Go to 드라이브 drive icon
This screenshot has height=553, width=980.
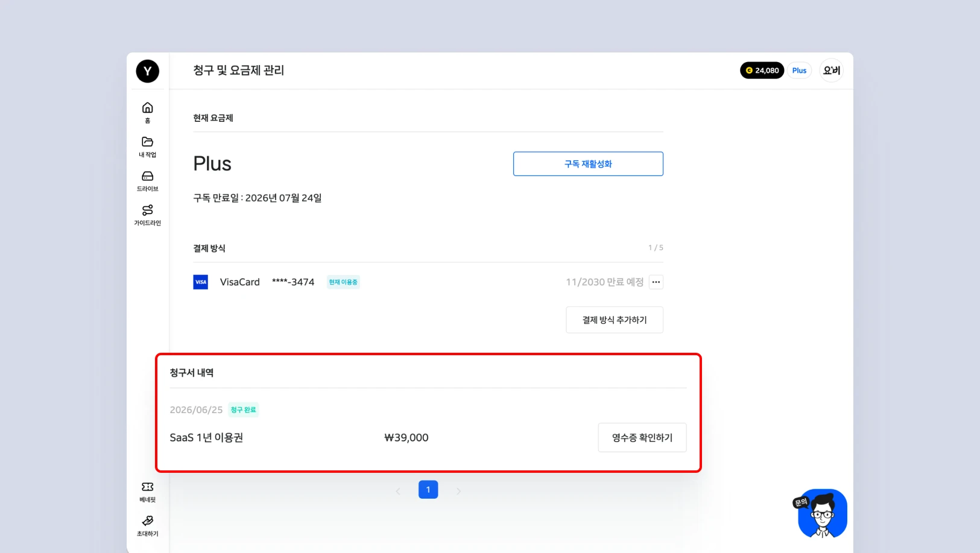tap(147, 176)
